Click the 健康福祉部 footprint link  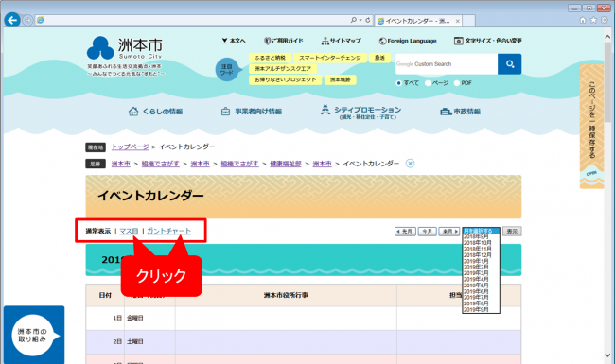click(286, 164)
